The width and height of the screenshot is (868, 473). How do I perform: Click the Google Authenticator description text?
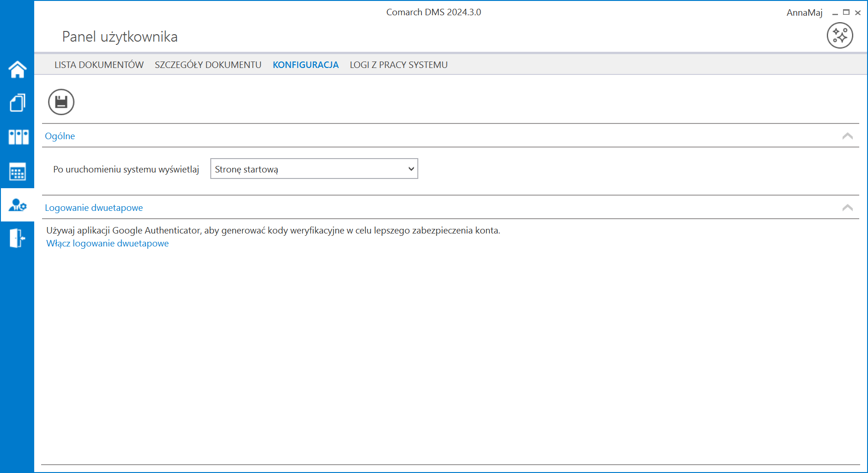pos(273,230)
